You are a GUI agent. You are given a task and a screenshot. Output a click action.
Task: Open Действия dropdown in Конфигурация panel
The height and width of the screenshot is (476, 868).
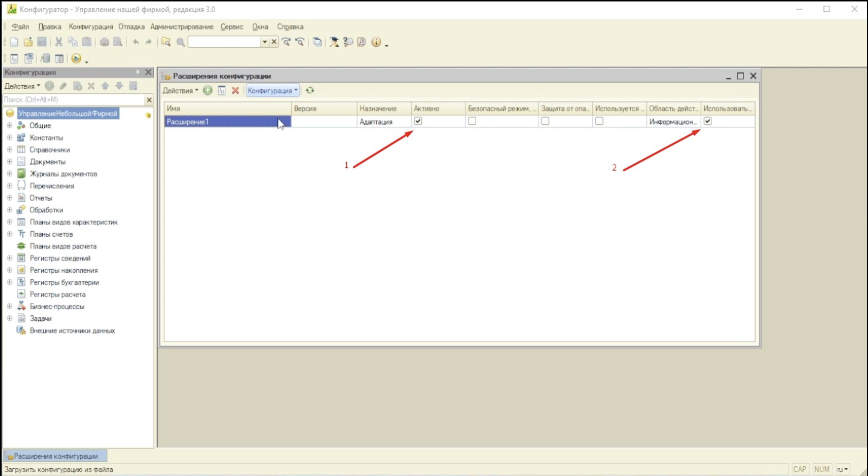[22, 86]
